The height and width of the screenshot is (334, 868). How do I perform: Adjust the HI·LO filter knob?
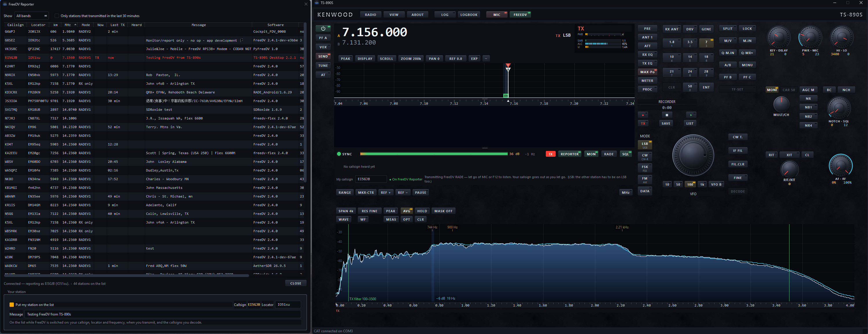[x=841, y=37]
